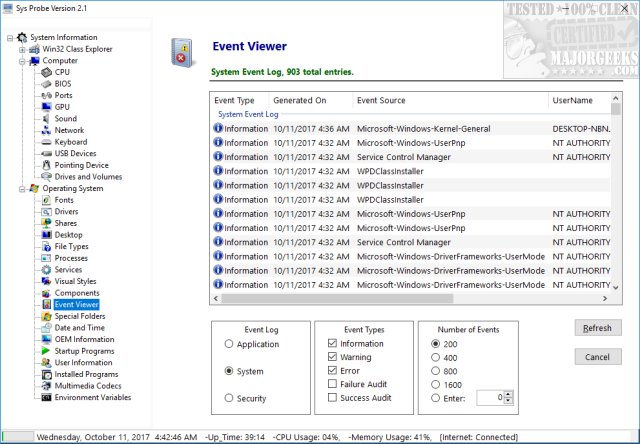Image resolution: width=640 pixels, height=444 pixels.
Task: Open Sound node via speaker icon
Action: pos(46,119)
